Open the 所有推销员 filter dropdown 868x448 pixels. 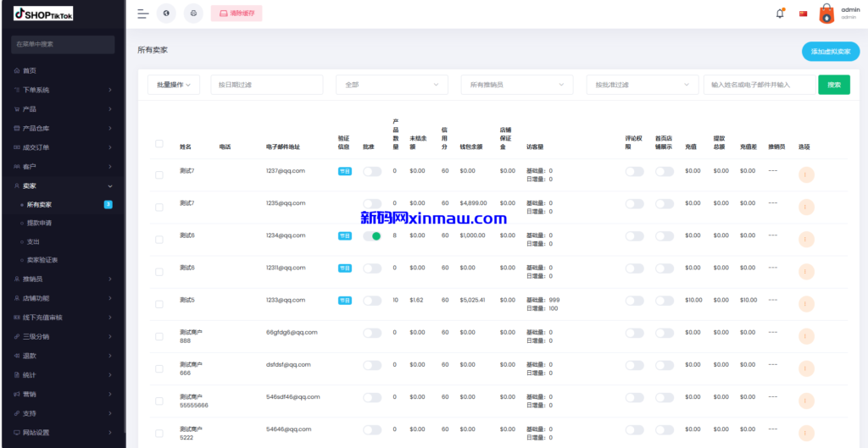pyautogui.click(x=515, y=85)
